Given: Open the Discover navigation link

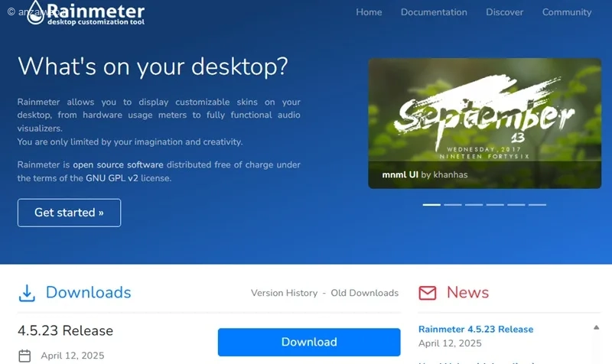Looking at the screenshot, I should [x=504, y=12].
